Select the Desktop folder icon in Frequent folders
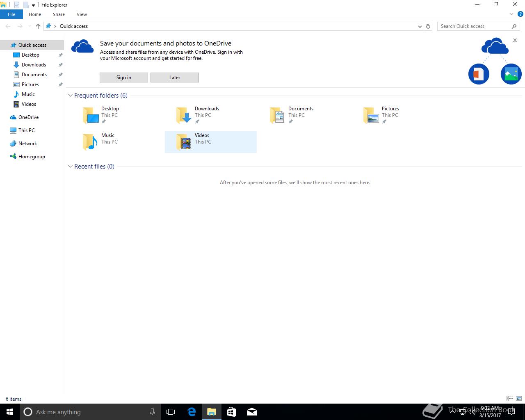This screenshot has height=420, width=525. point(91,115)
